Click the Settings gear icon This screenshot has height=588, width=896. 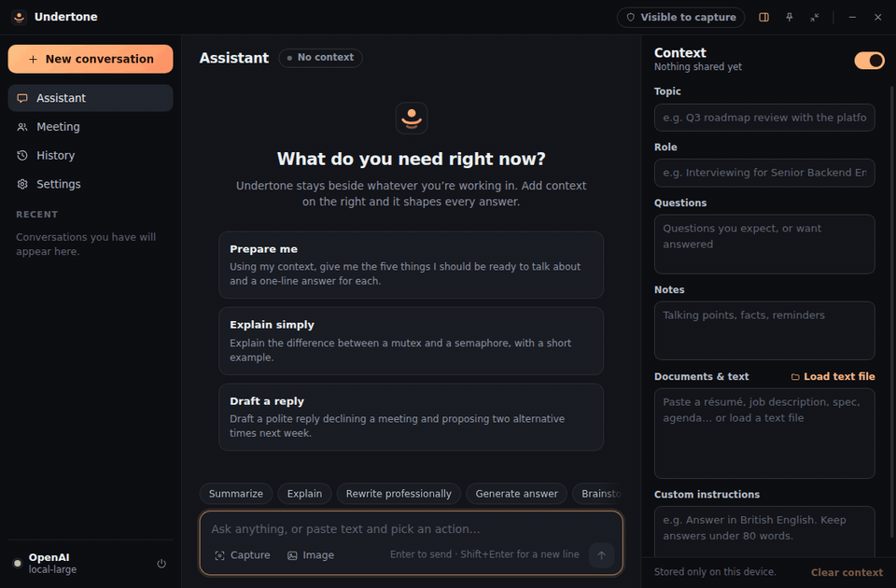[x=22, y=184]
